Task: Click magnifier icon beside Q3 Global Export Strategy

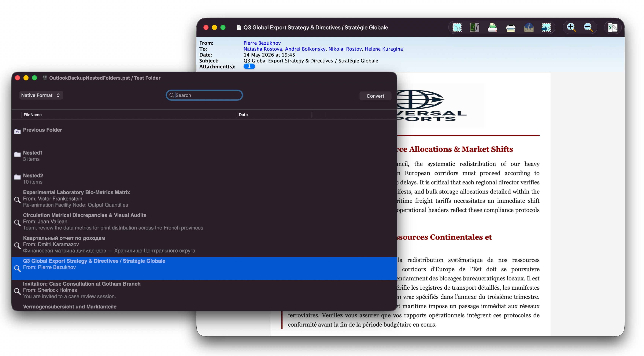Action: click(17, 268)
